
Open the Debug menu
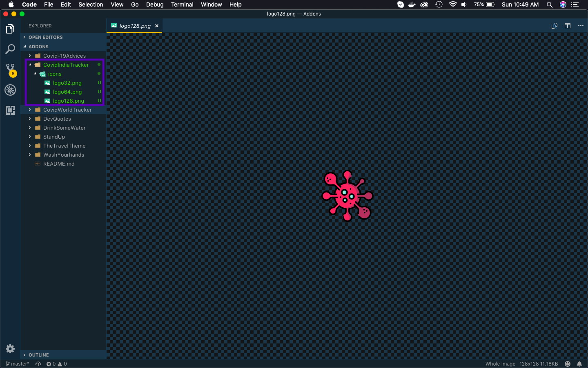click(x=155, y=4)
